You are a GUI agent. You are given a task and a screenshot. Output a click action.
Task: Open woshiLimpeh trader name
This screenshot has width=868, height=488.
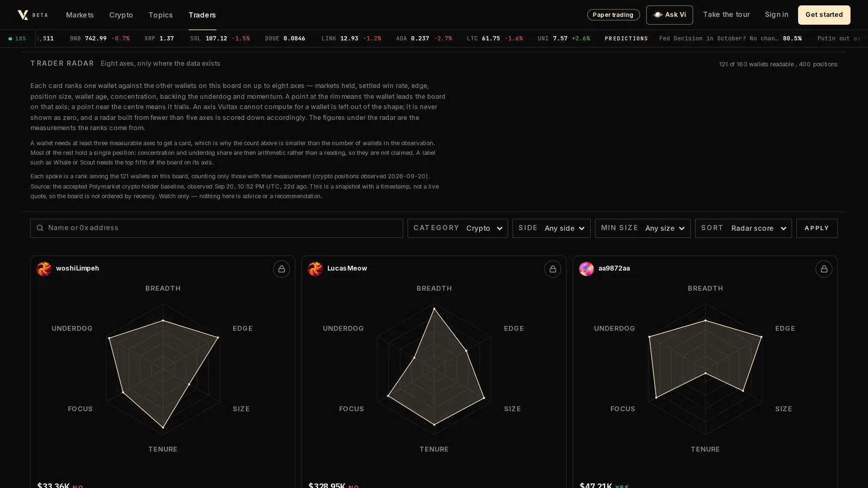(x=77, y=269)
